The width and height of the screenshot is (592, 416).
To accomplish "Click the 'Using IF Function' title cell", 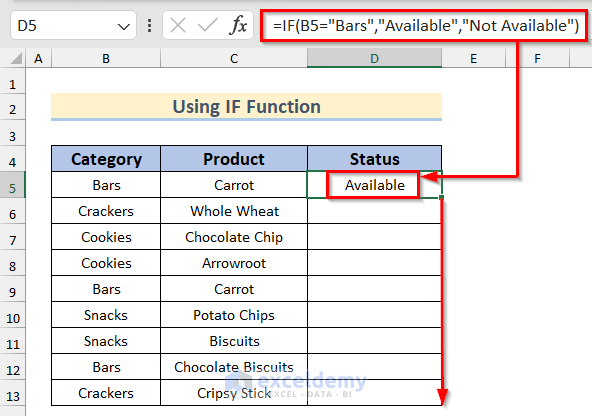I will tap(247, 107).
